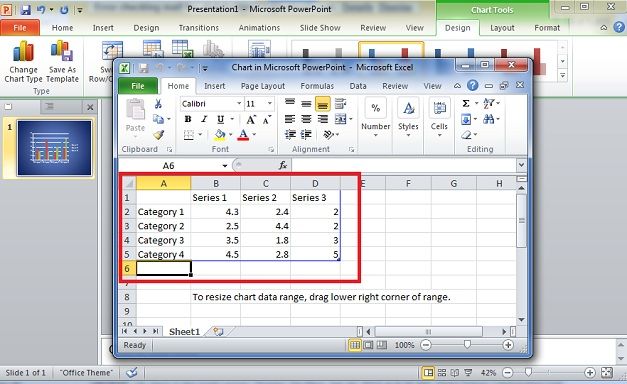
Task: Click the red Font Color letter A
Action: (243, 134)
